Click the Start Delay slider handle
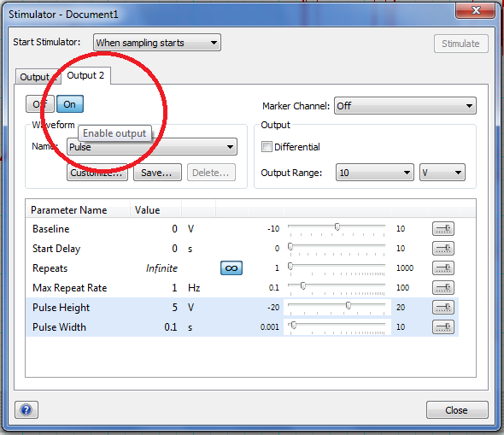504x435 pixels. pos(290,247)
